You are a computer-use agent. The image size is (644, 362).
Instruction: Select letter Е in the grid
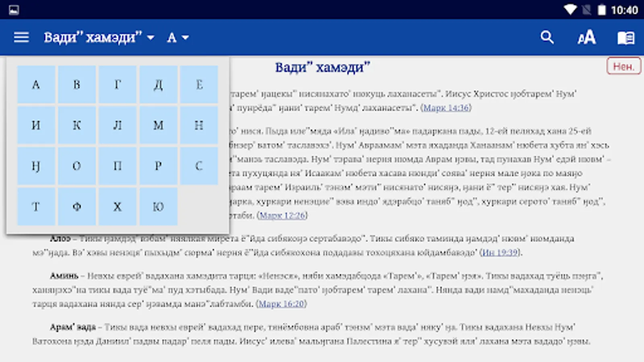(199, 84)
